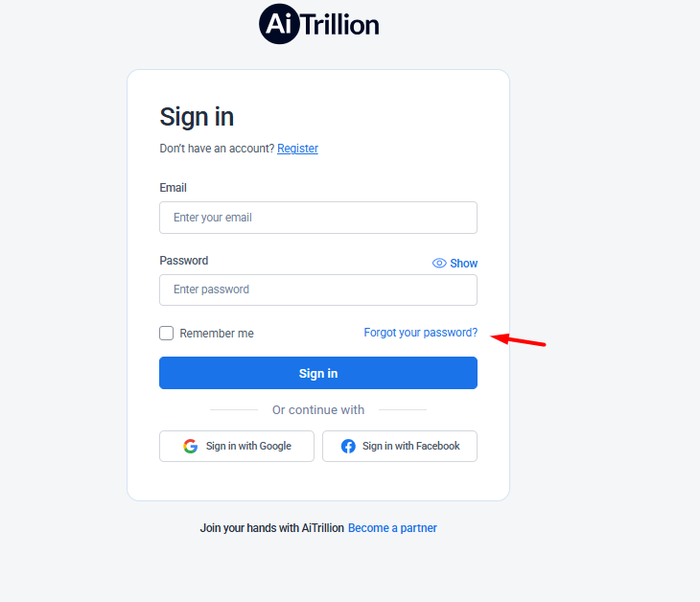Viewport: 700px width, 602px height.
Task: Click the Remember me label text
Action: [x=217, y=334]
